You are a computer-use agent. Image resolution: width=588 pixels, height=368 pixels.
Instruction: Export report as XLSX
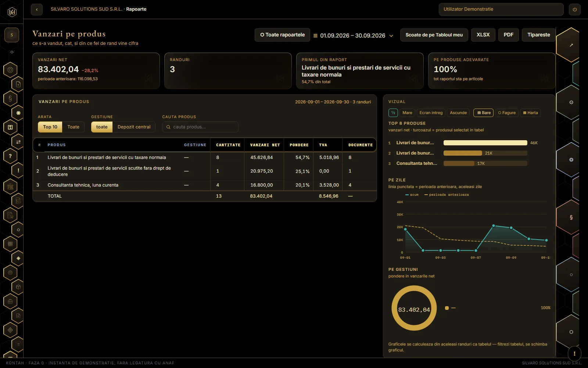click(483, 35)
